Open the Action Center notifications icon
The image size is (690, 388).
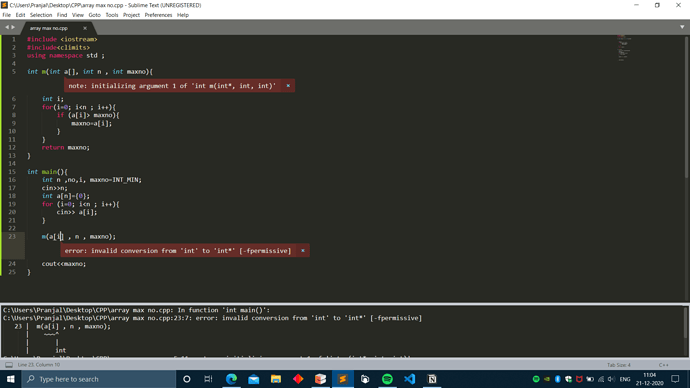point(675,379)
